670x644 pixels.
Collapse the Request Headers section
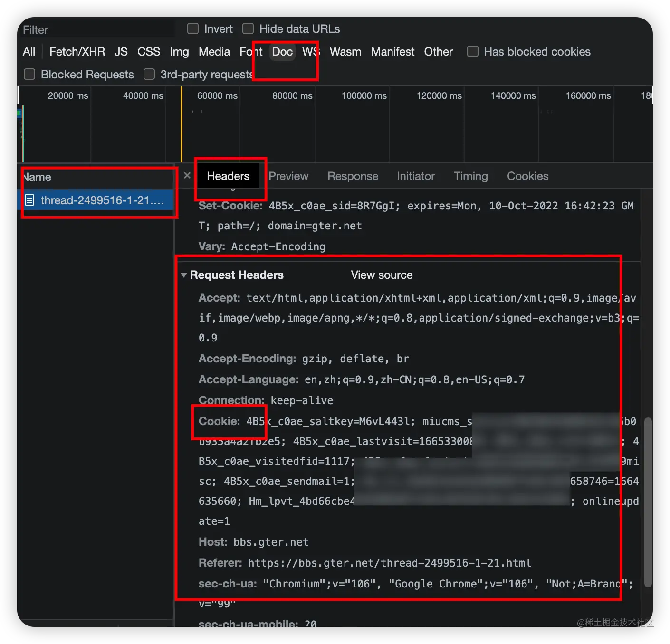click(x=184, y=275)
